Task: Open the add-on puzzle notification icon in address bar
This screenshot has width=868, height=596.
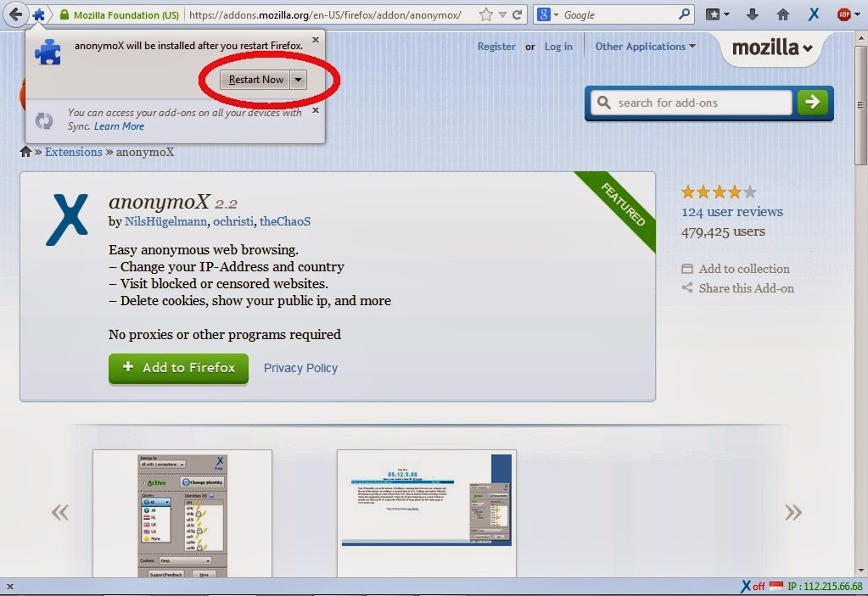Action: [38, 15]
